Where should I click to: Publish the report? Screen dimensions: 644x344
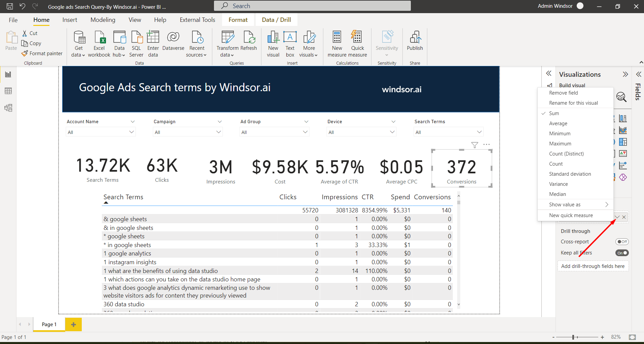click(x=415, y=41)
